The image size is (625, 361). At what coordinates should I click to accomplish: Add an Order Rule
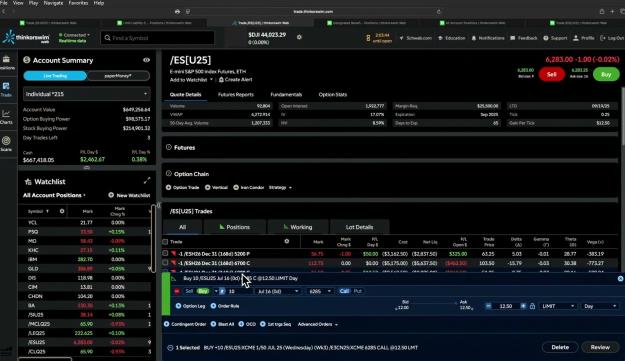click(225, 306)
